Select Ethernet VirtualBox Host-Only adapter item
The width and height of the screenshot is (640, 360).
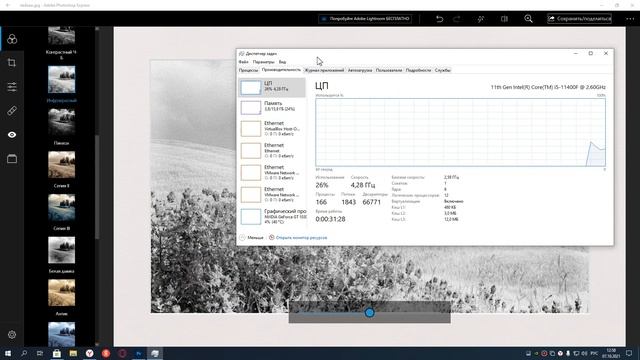point(272,129)
